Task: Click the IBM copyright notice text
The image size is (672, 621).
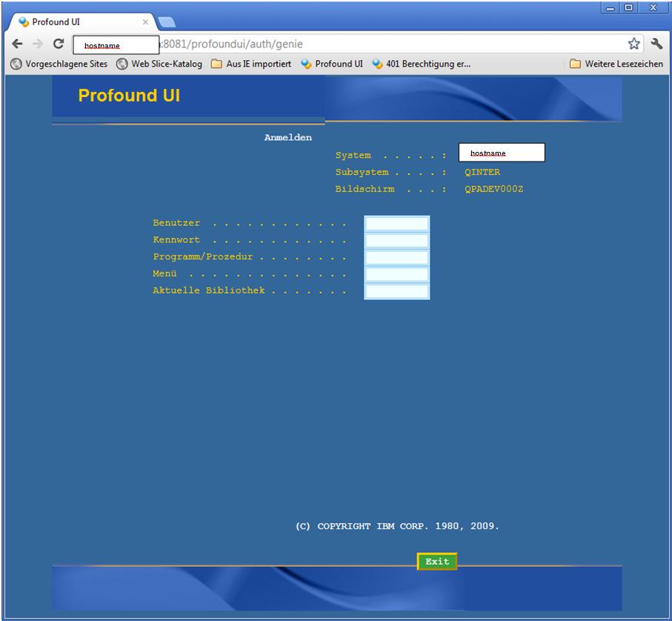Action: [397, 526]
